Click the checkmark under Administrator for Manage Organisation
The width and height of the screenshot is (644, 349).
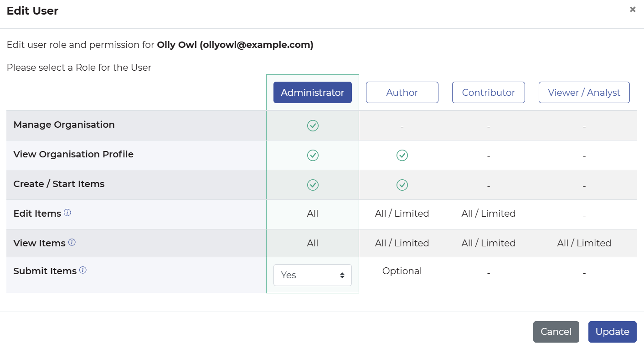pos(312,125)
